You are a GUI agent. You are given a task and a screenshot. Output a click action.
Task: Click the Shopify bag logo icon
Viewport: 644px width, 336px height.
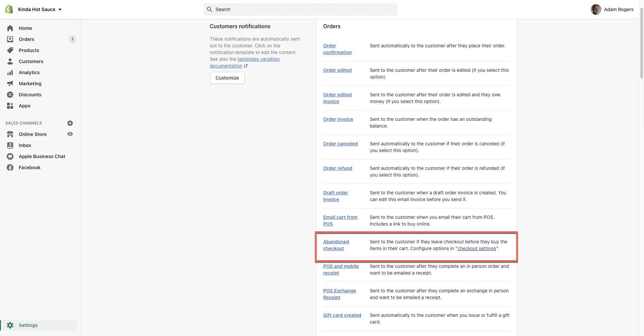[x=9, y=9]
